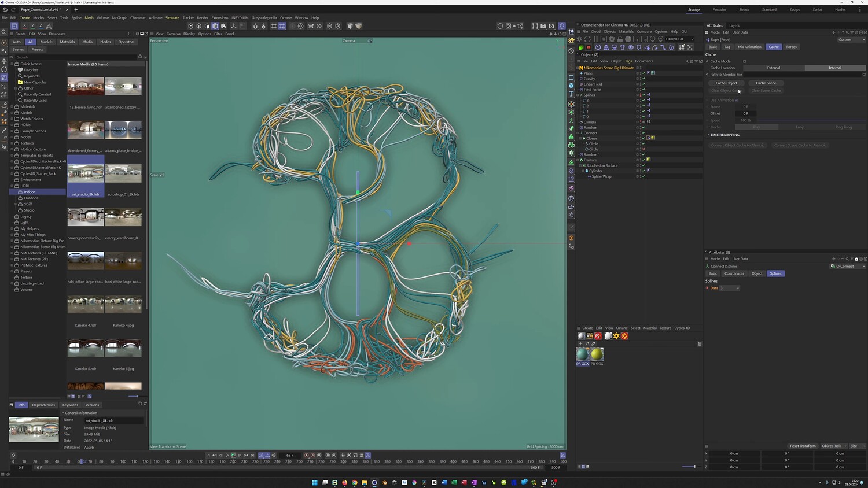
Task: Lock the Y axis in the toolbar
Action: click(x=32, y=26)
